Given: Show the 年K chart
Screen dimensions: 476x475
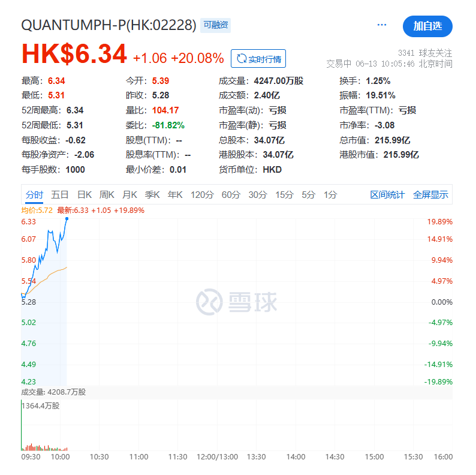Looking at the screenshot, I should tap(175, 195).
